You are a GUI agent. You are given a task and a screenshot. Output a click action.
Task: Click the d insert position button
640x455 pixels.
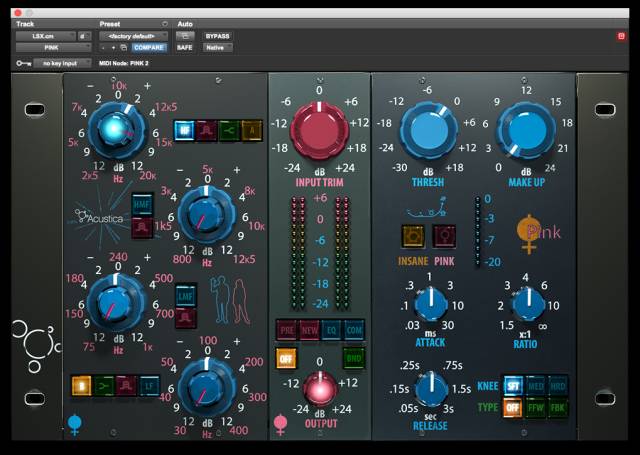84,36
